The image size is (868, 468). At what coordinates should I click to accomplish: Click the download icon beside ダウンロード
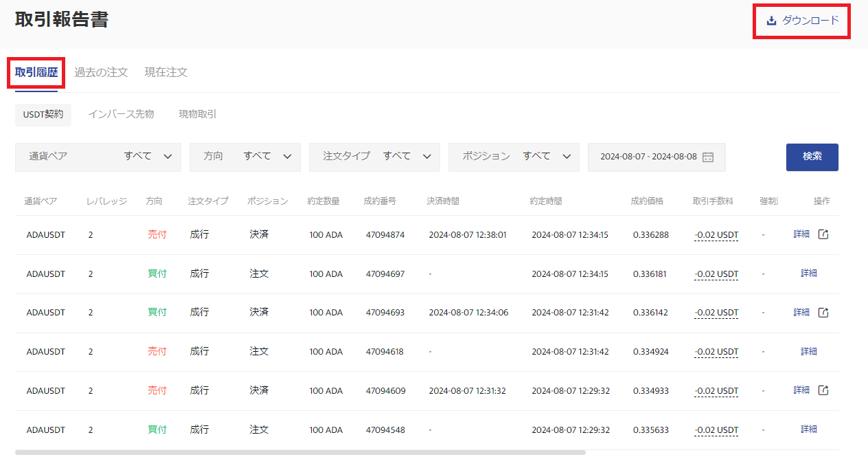(x=771, y=21)
